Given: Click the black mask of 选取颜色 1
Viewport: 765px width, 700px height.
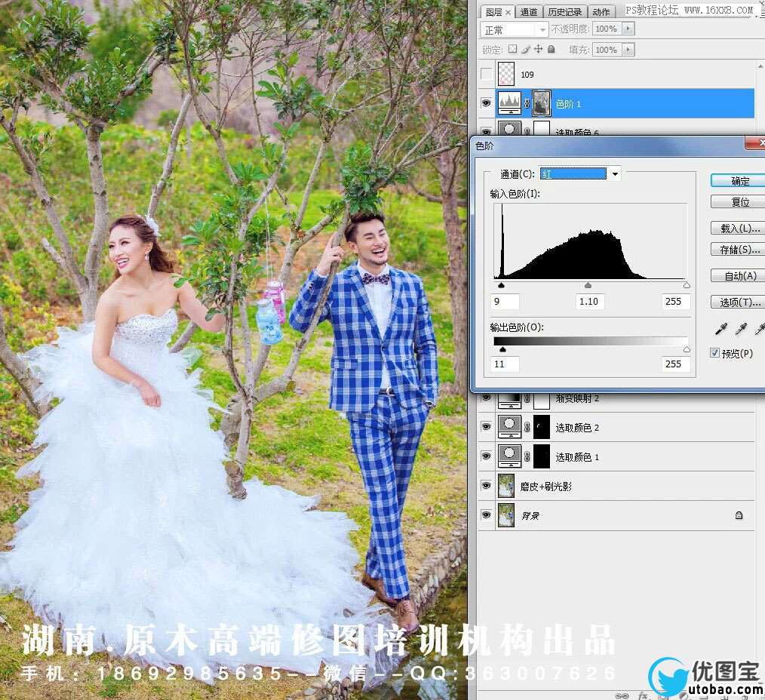Looking at the screenshot, I should tap(542, 456).
